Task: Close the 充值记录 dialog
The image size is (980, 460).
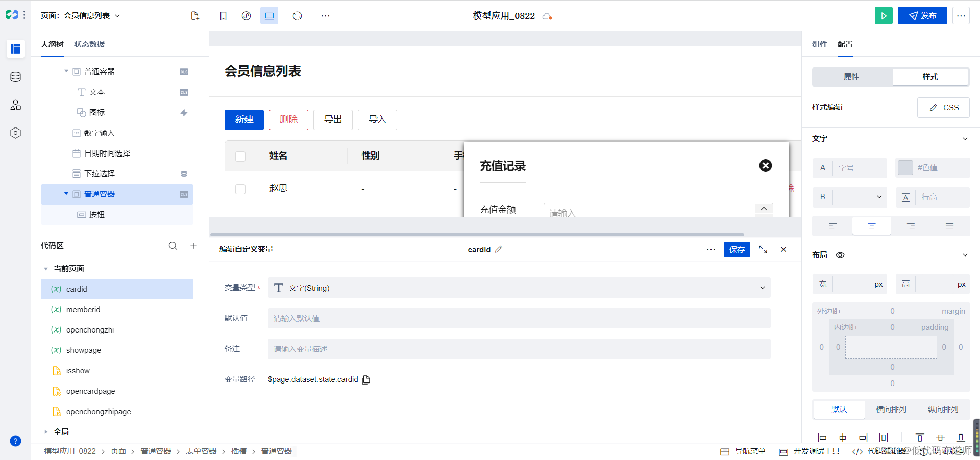Action: coord(765,165)
